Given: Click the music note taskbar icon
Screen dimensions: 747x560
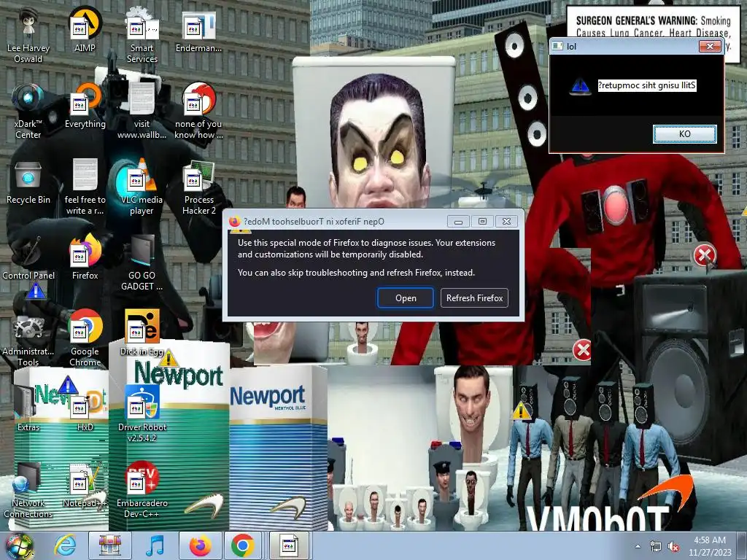Looking at the screenshot, I should [x=155, y=545].
